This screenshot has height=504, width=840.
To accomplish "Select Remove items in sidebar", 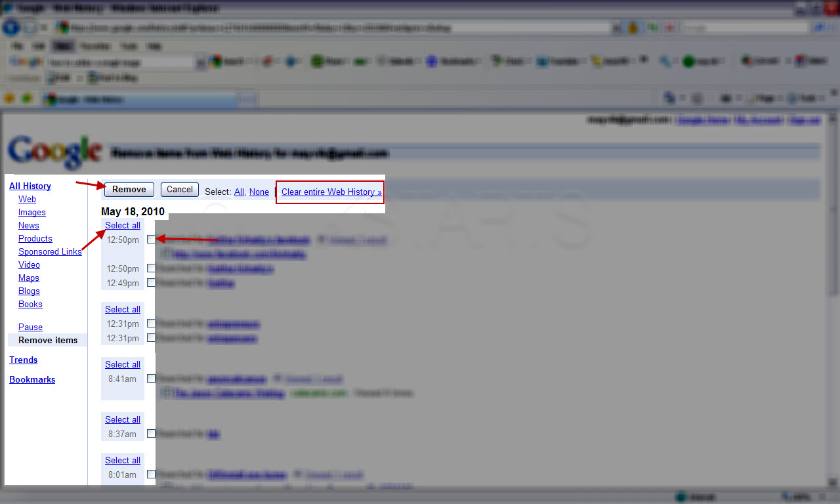I will coord(48,341).
